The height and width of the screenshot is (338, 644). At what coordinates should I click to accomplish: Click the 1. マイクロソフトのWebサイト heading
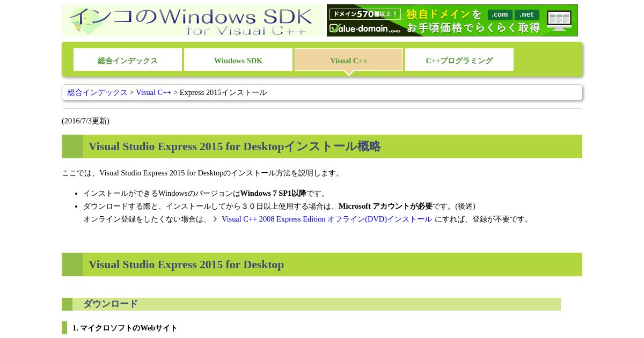tap(125, 328)
